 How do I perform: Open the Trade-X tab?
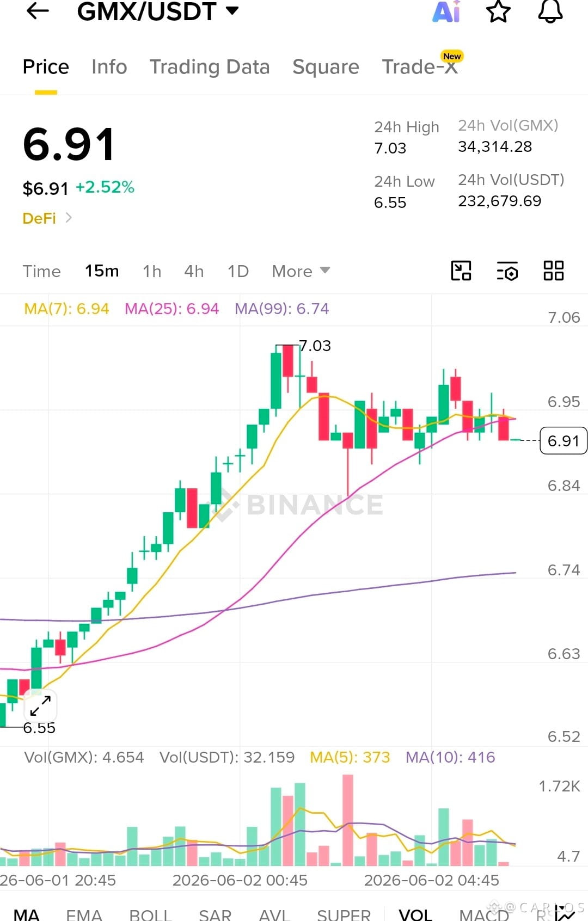(420, 67)
